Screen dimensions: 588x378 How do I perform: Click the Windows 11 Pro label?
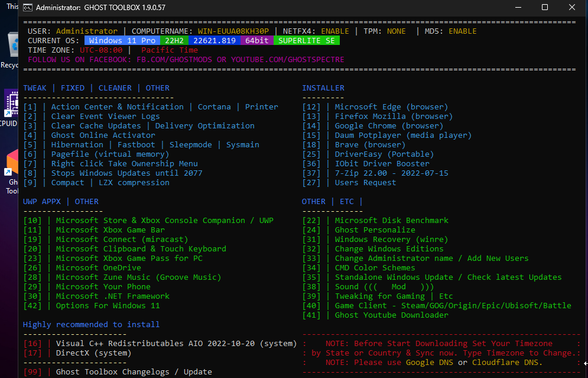(x=122, y=41)
